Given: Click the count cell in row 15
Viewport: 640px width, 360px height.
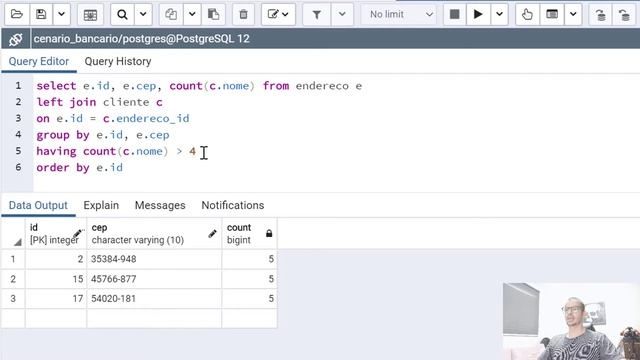Looking at the screenshot, I should tap(249, 279).
